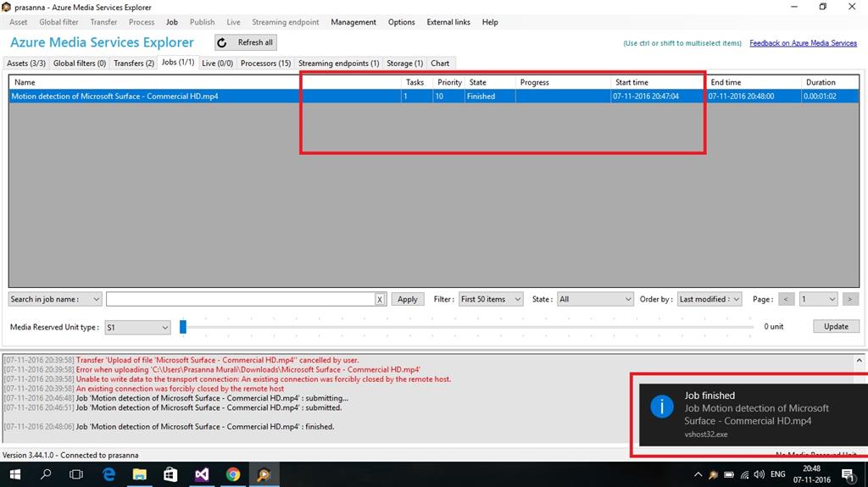Switch to the Assets (3/3) tab
Viewport: 868px width, 487px height.
pyautogui.click(x=26, y=63)
